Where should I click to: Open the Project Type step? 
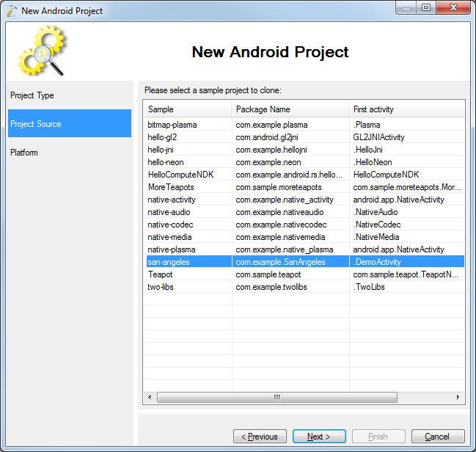32,95
